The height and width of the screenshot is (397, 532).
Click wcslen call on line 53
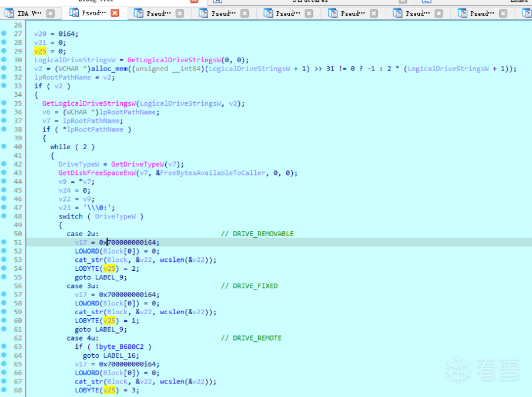click(x=172, y=260)
